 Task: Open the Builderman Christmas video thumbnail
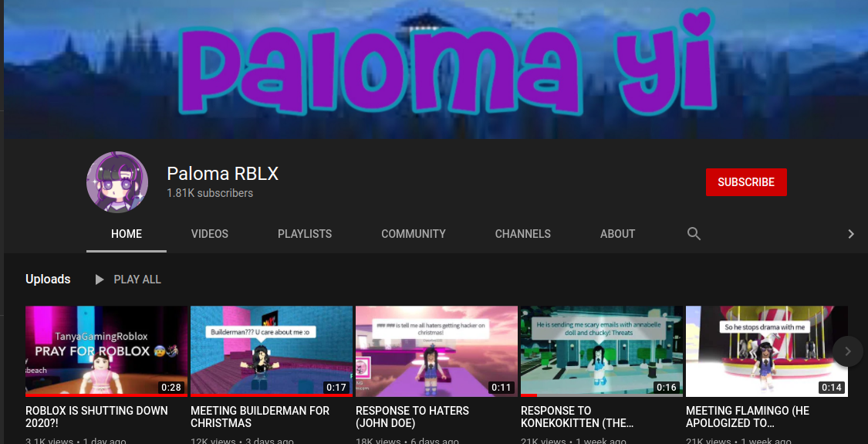272,351
